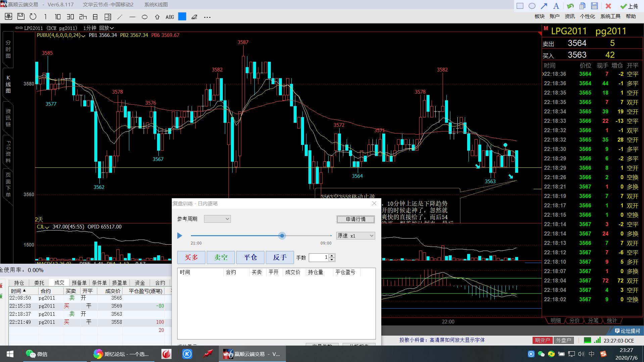This screenshot has width=644, height=362.
Task: Switch to 分时图 side view
Action: 8,49
